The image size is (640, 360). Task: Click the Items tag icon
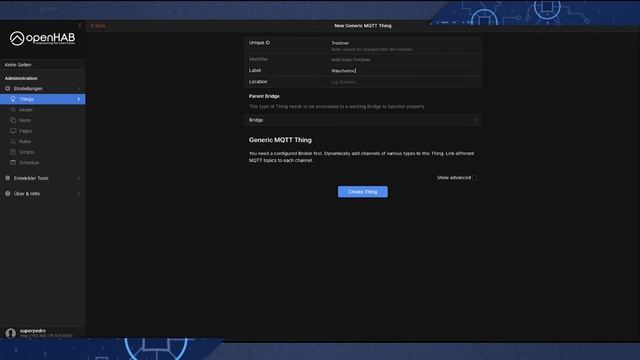tap(13, 120)
